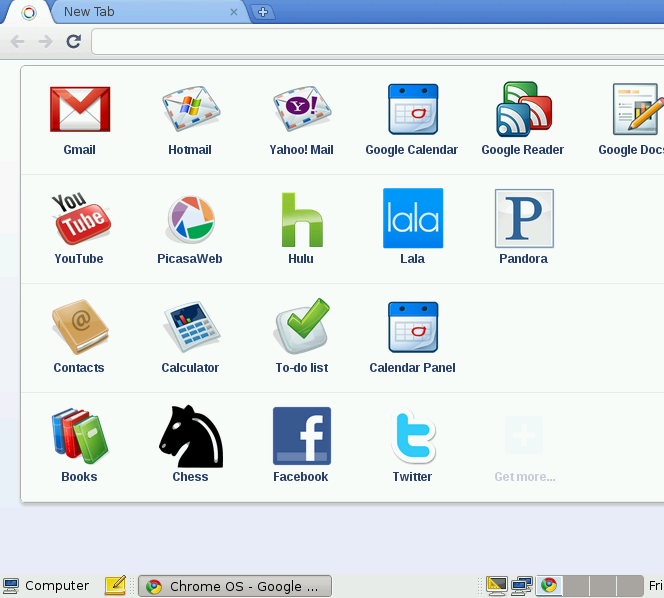The width and height of the screenshot is (664, 598).
Task: Click the Pandora text label
Action: pyautogui.click(x=523, y=259)
